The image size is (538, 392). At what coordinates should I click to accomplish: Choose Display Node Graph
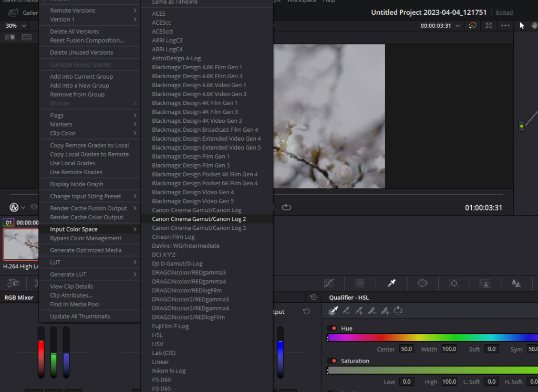point(89,184)
